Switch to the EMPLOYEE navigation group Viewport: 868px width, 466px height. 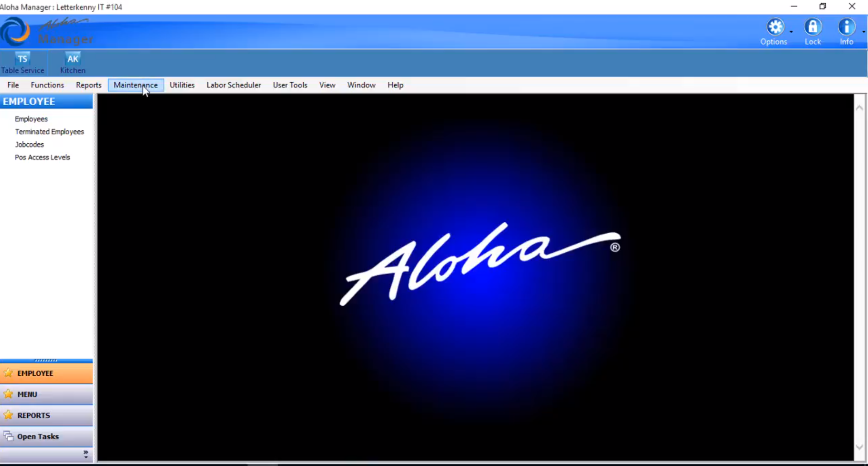click(46, 373)
